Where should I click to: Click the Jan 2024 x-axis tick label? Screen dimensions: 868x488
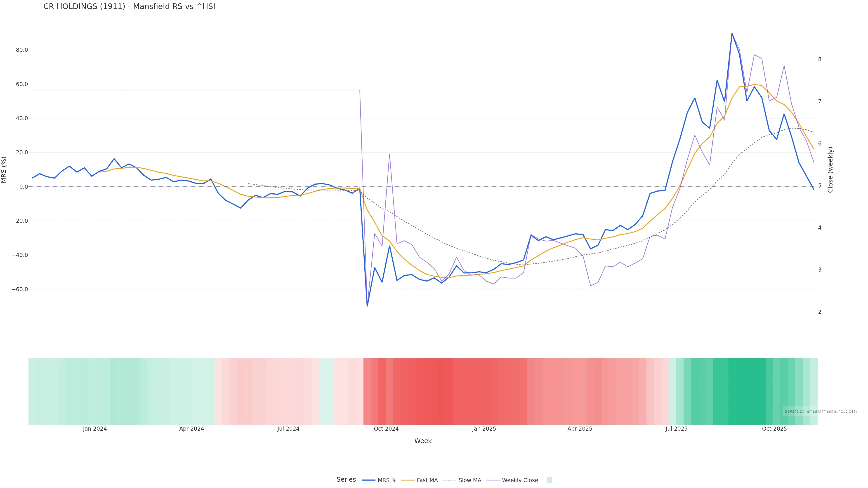(x=95, y=429)
